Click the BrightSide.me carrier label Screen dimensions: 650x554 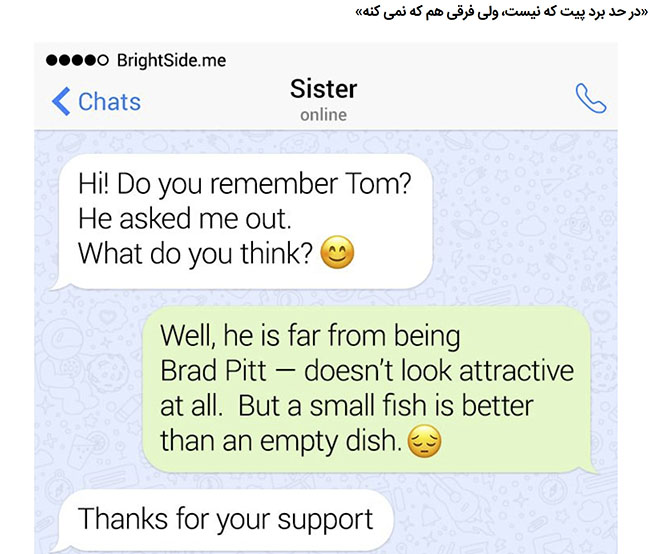click(171, 61)
